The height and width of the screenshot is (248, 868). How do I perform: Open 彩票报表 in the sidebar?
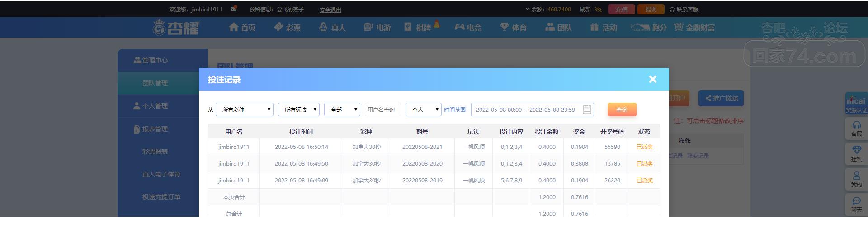[x=155, y=152]
